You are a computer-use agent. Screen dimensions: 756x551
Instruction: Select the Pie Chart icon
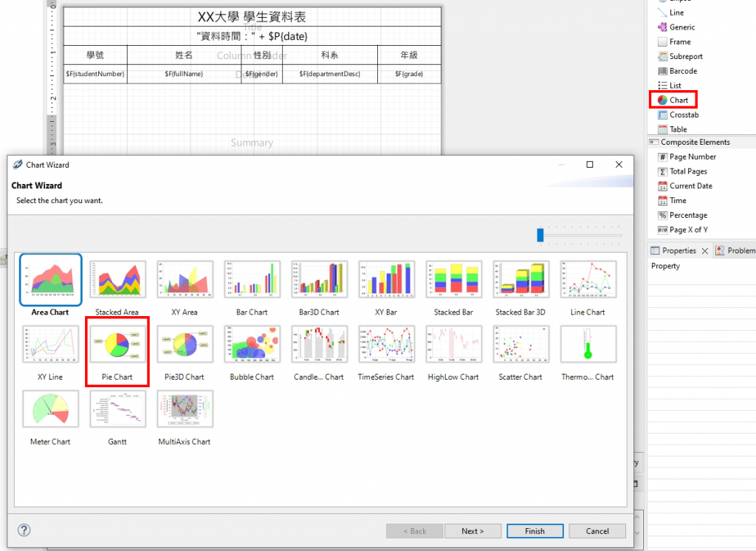click(117, 344)
